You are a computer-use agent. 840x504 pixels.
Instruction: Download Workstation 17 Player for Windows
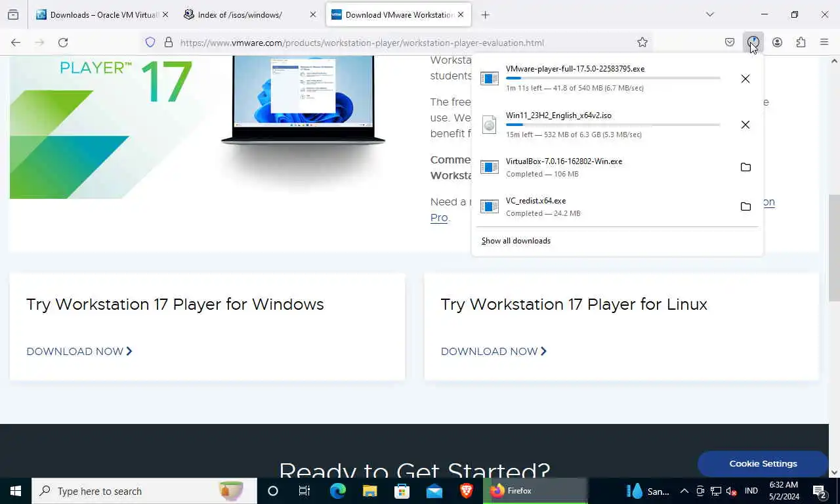coord(79,351)
